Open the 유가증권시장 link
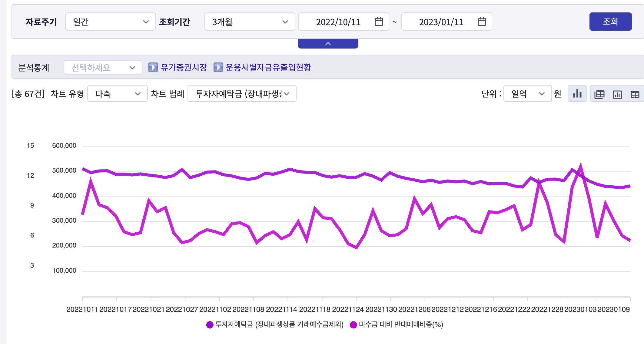 (x=184, y=67)
